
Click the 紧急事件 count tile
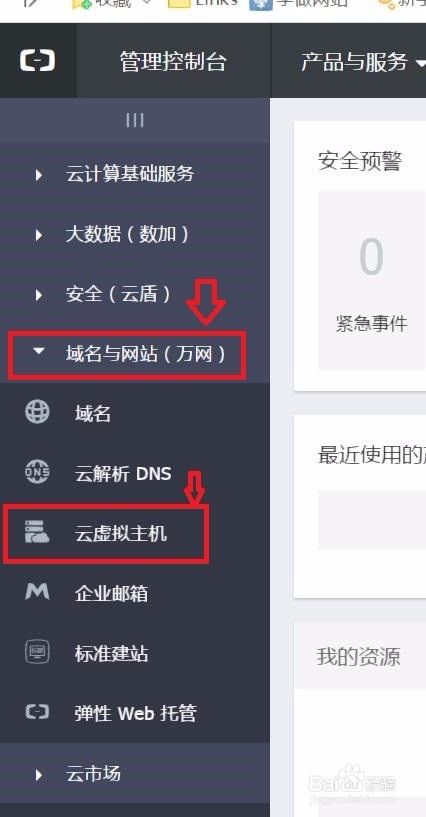click(x=372, y=280)
